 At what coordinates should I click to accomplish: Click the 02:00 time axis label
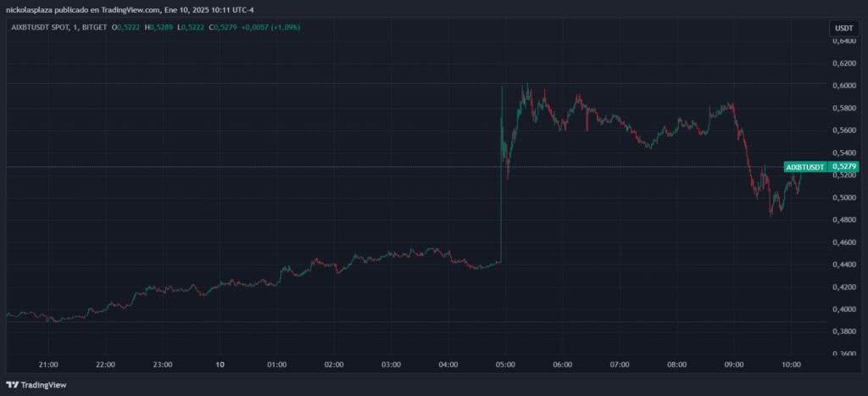click(x=334, y=365)
